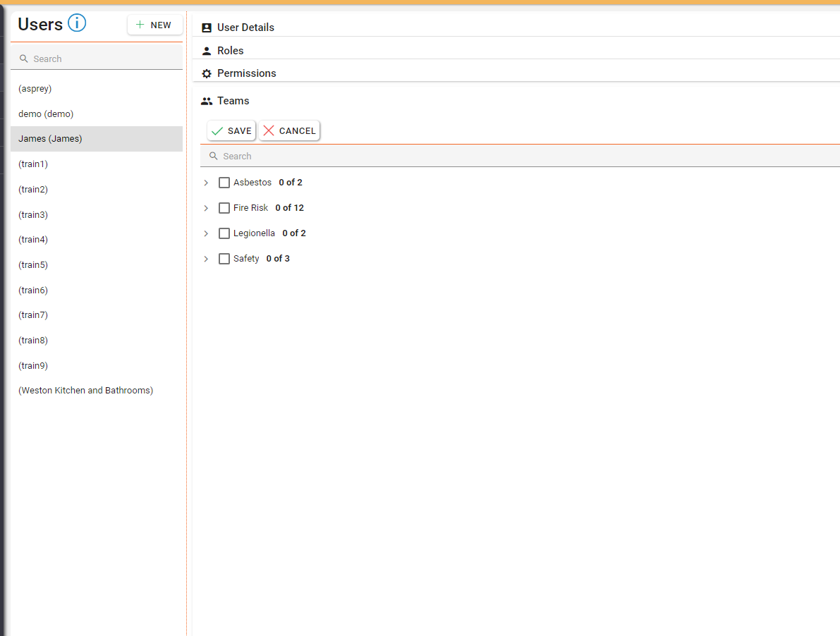Expand the Asbestos team group
840x636 pixels.
click(x=206, y=183)
